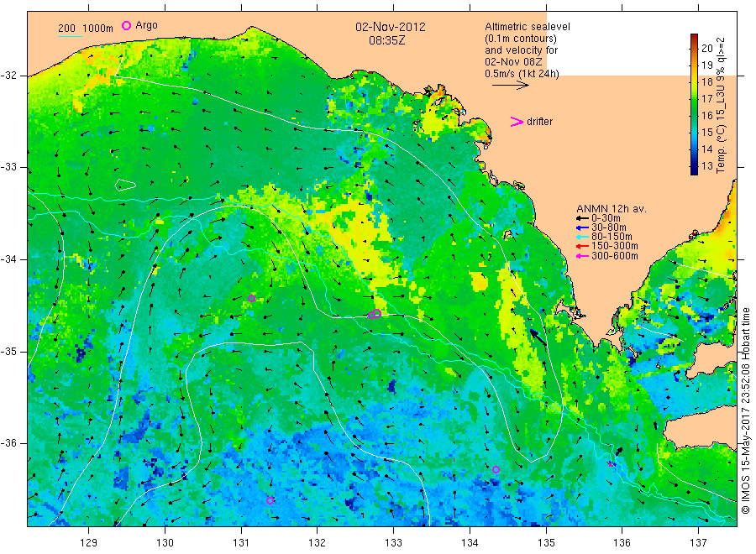Viewport: 756px width, 554px height.
Task: Click the red 150-300m depth arrow legend
Action: coord(582,247)
